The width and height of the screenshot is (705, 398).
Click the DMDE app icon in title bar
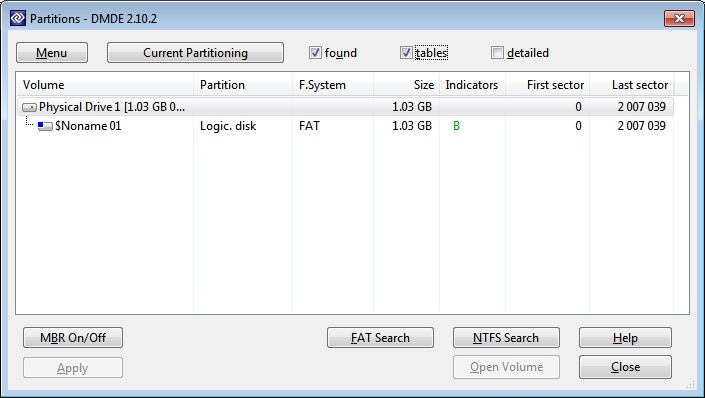18,18
